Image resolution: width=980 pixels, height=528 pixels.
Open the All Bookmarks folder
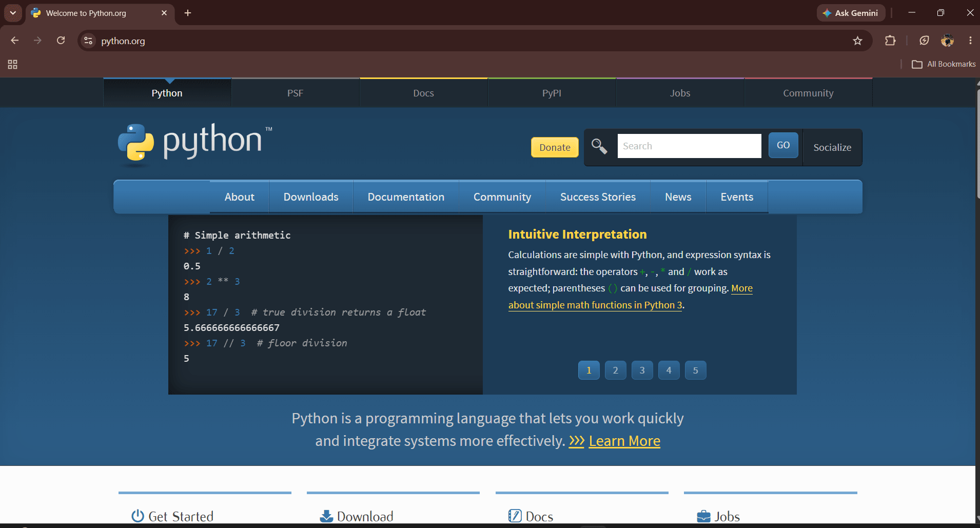coord(944,64)
